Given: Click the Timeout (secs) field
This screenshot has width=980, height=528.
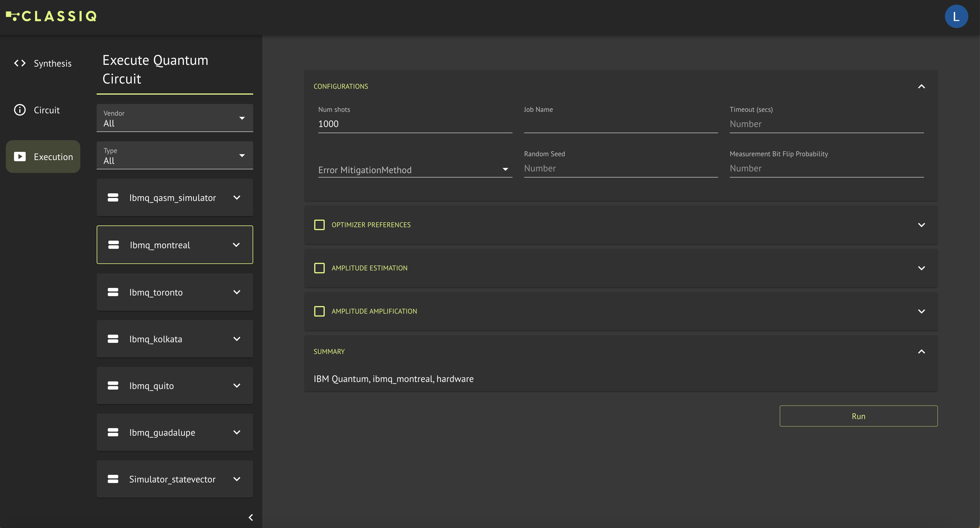Looking at the screenshot, I should point(826,124).
